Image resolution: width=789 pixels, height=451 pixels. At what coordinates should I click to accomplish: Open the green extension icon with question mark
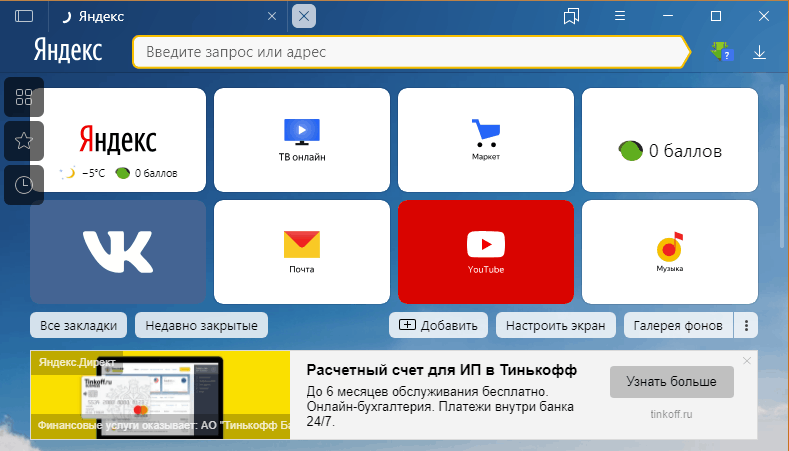(x=722, y=51)
